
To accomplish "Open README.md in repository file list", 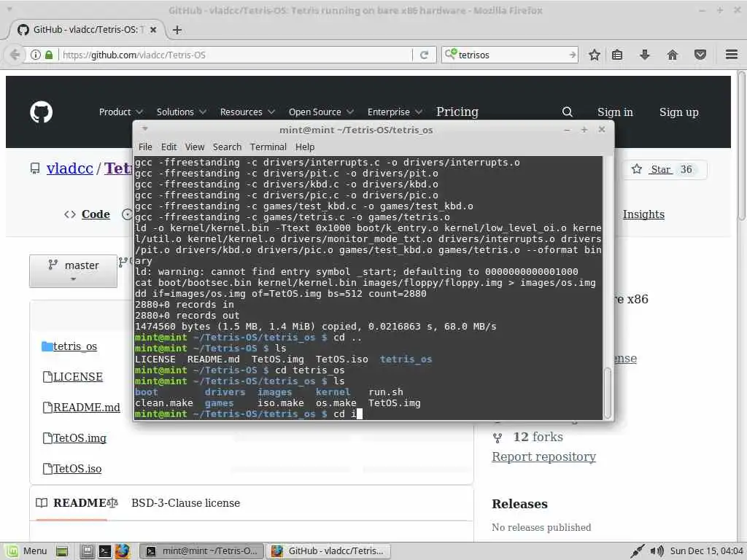I will coord(86,407).
